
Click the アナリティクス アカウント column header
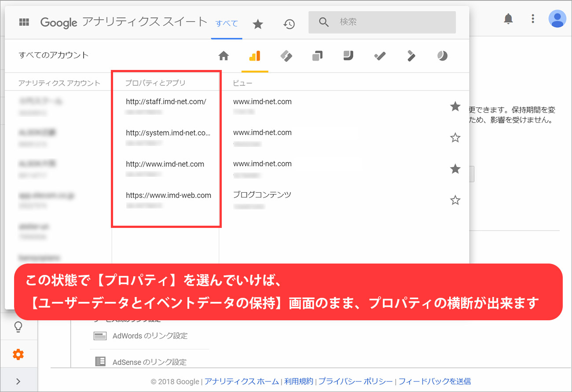59,83
